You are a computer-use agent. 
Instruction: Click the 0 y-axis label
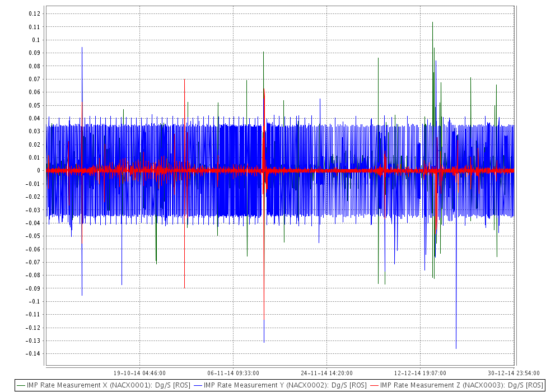[x=39, y=171]
